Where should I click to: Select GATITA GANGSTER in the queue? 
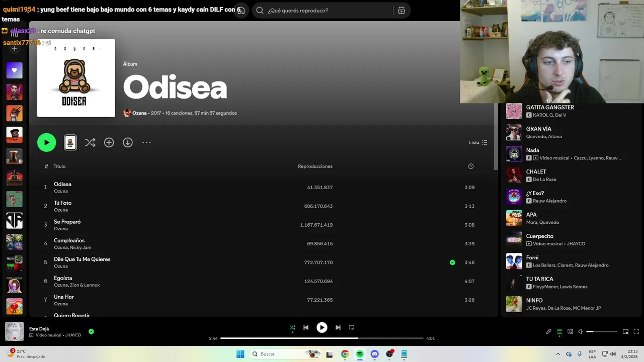pyautogui.click(x=571, y=111)
